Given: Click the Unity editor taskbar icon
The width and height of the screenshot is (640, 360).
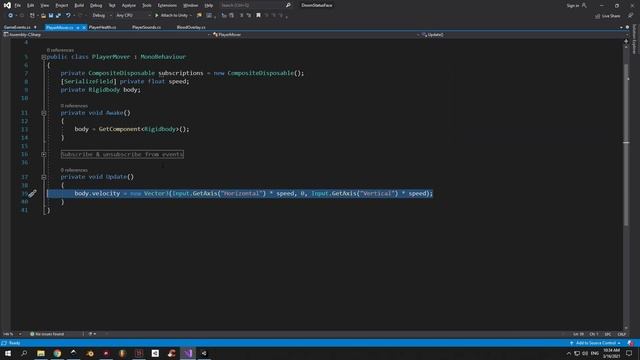Looking at the screenshot, I should pos(204,353).
